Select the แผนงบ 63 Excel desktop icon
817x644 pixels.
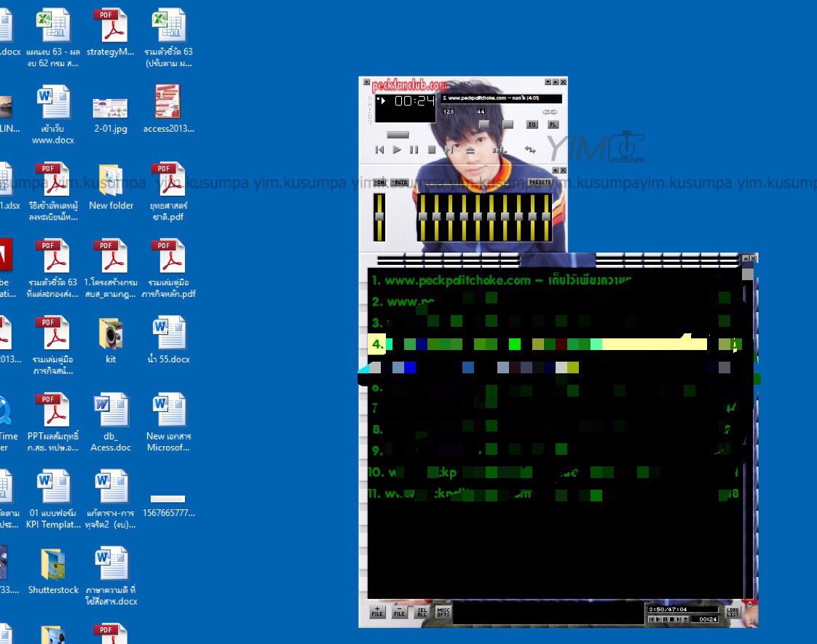click(52, 37)
